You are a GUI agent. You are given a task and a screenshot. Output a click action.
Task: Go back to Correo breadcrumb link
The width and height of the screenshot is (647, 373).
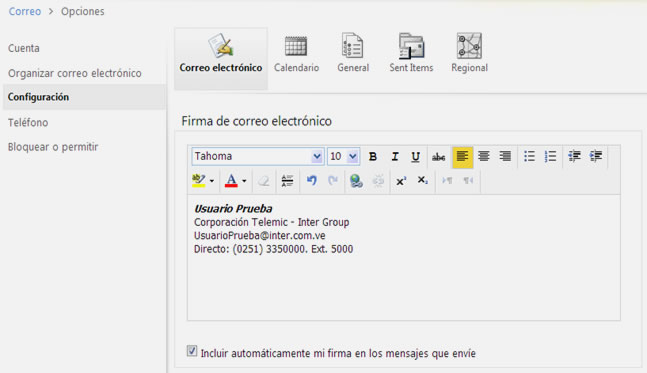pos(25,12)
